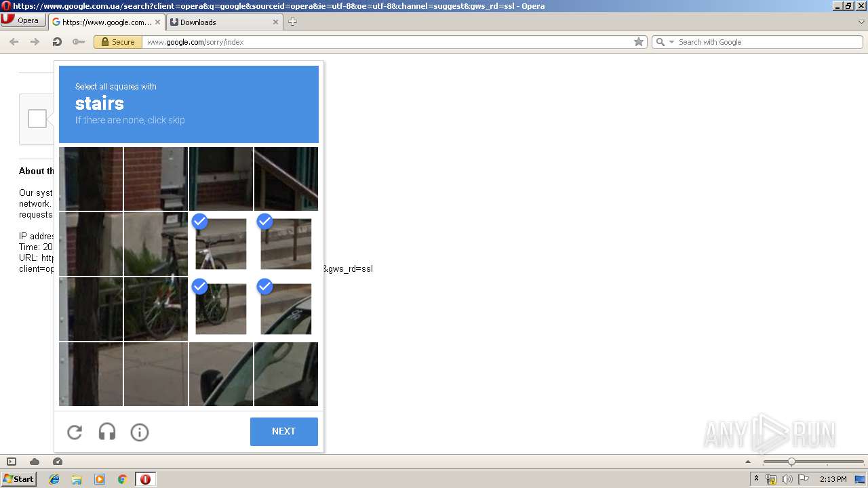Screen dimensions: 868x488
Task: Show hidden system tray icons
Action: tap(756, 479)
